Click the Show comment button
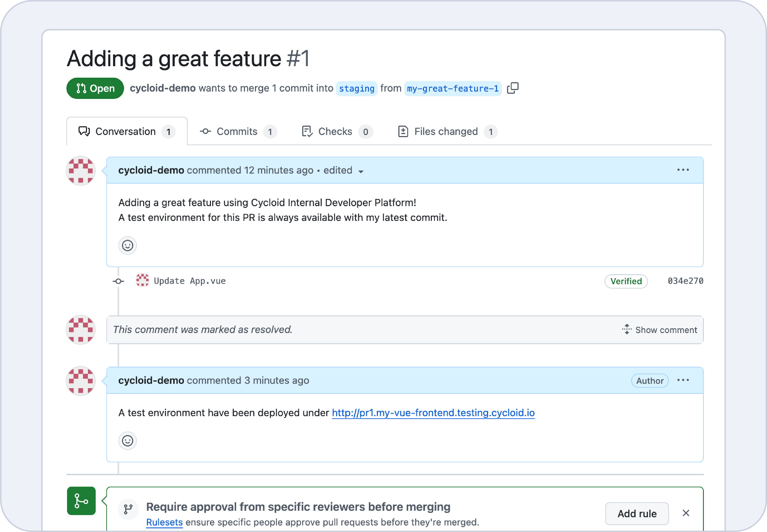Screen dimensions: 767x532 coord(659,330)
